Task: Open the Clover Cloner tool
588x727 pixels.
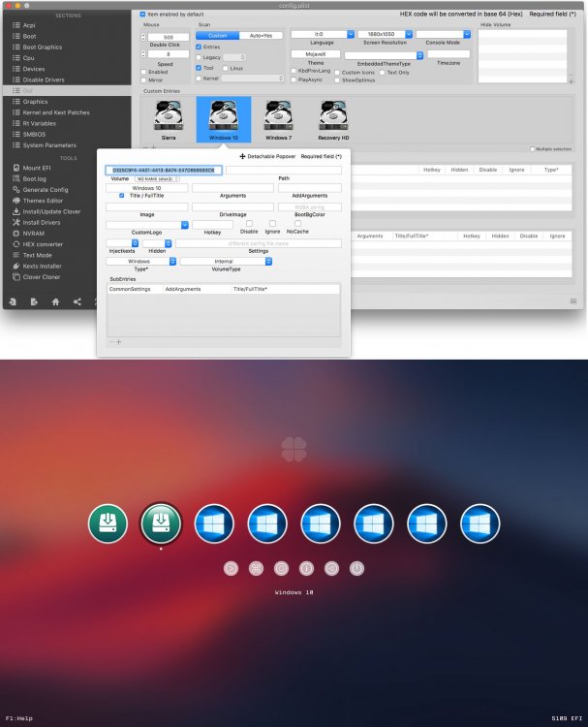Action: coord(42,277)
